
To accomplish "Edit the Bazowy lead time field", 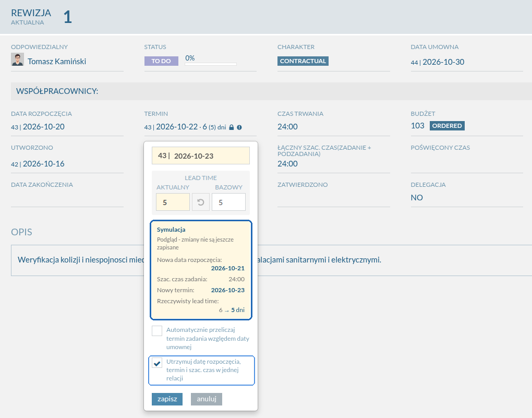I will point(228,202).
